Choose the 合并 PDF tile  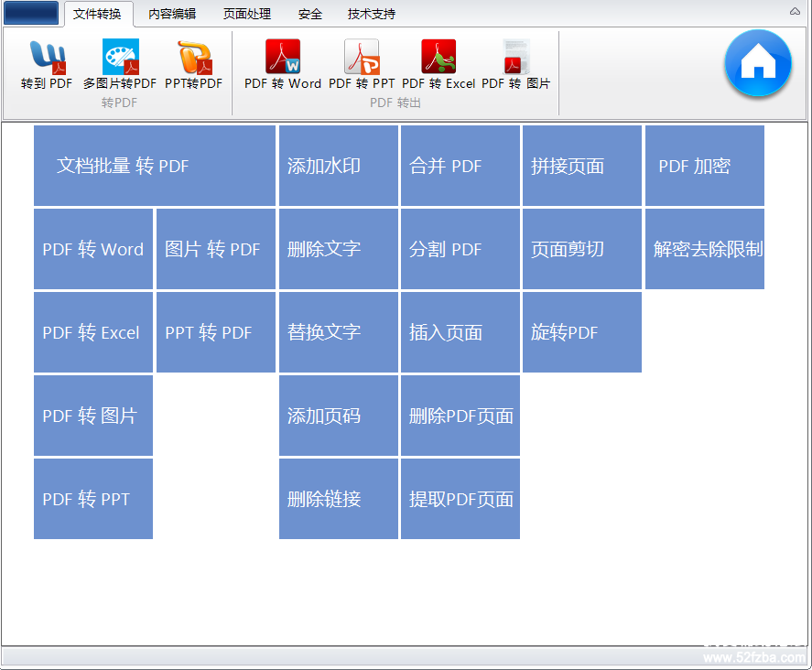(460, 166)
